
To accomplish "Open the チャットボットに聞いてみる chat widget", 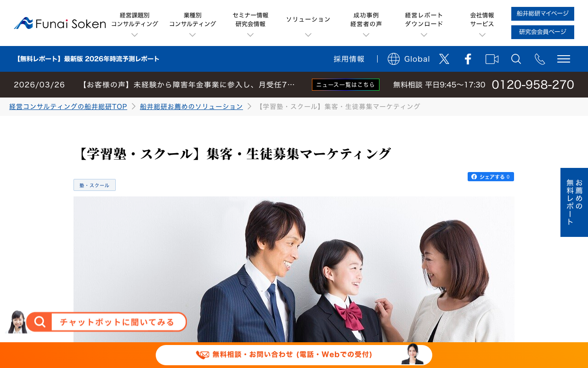I will [106, 322].
